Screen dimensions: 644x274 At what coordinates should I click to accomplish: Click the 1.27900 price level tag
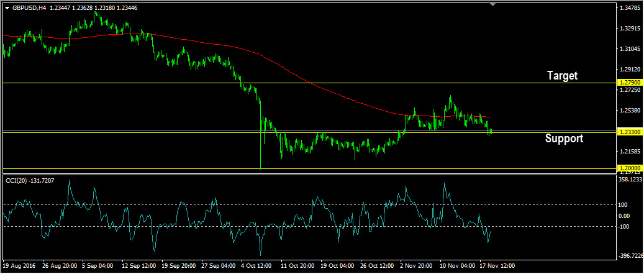pyautogui.click(x=630, y=83)
